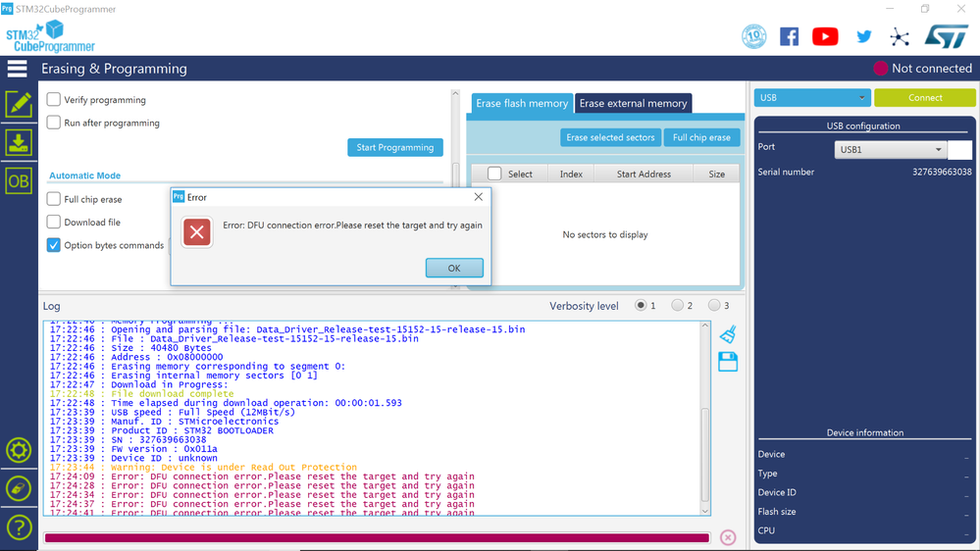Click the Index column header
The height and width of the screenshot is (551, 980).
click(571, 174)
